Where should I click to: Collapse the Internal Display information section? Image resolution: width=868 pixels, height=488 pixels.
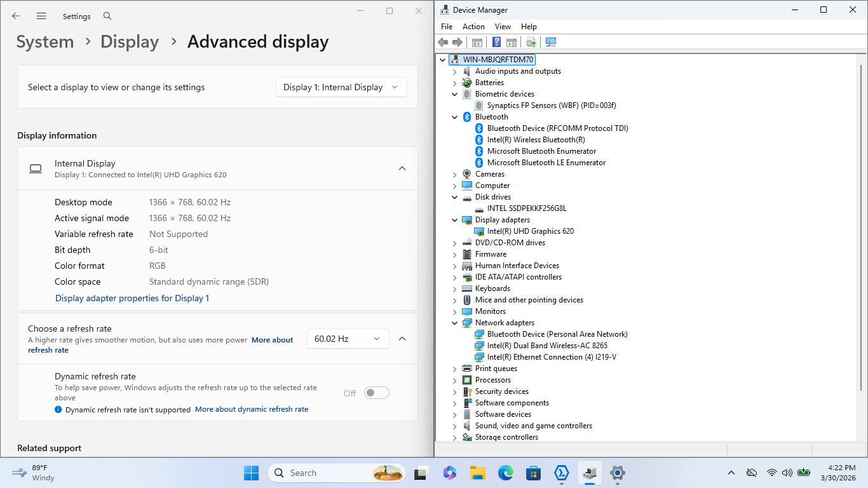tap(402, 168)
